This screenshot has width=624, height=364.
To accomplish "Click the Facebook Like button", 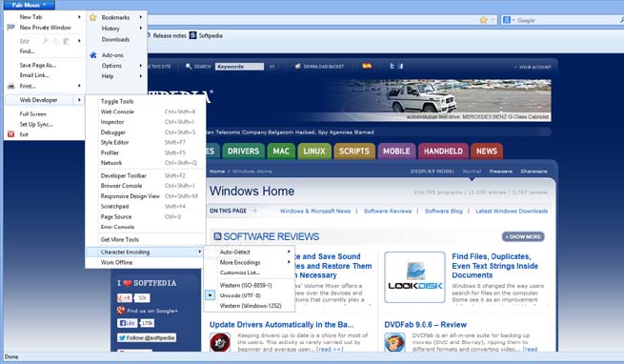I will point(127,323).
